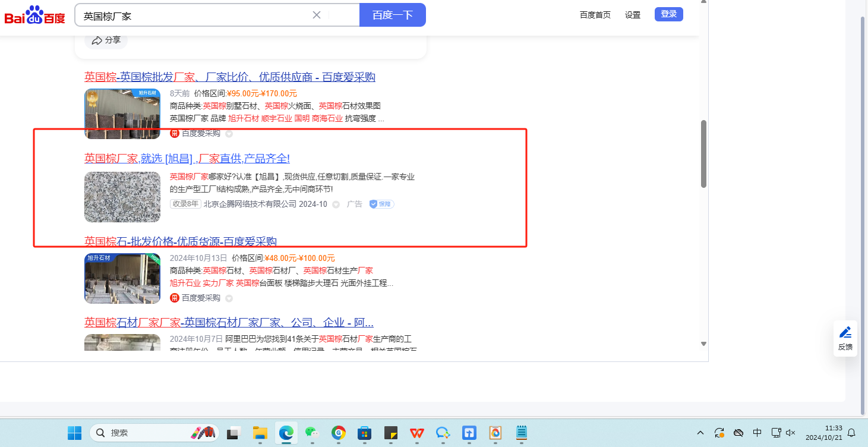This screenshot has width=868, height=447.
Task: Switch the 中 input method indicator
Action: click(x=757, y=433)
